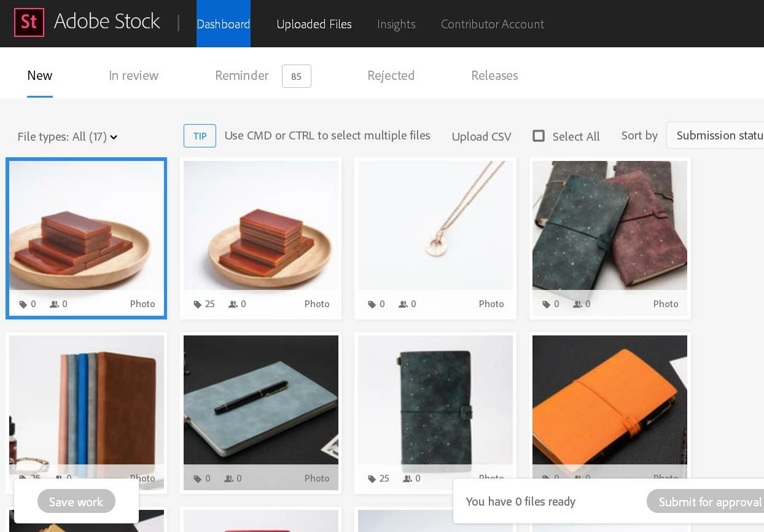Click the TIP badge

(200, 136)
